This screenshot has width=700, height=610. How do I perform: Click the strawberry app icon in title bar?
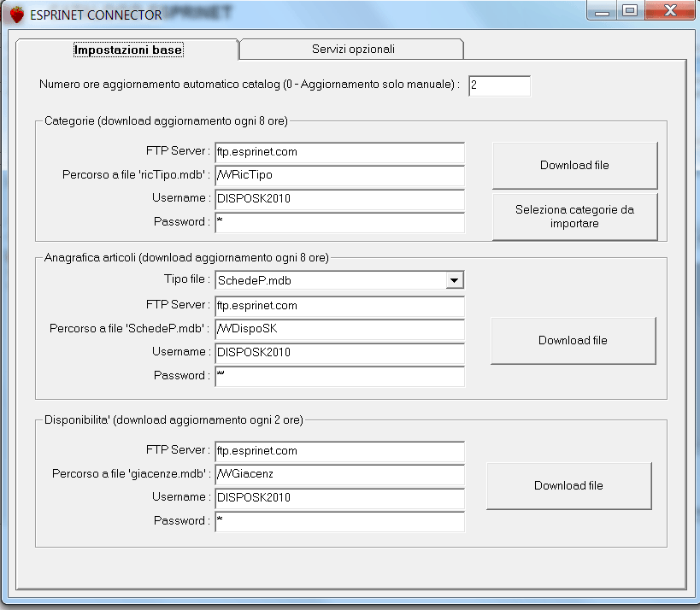coord(17,15)
